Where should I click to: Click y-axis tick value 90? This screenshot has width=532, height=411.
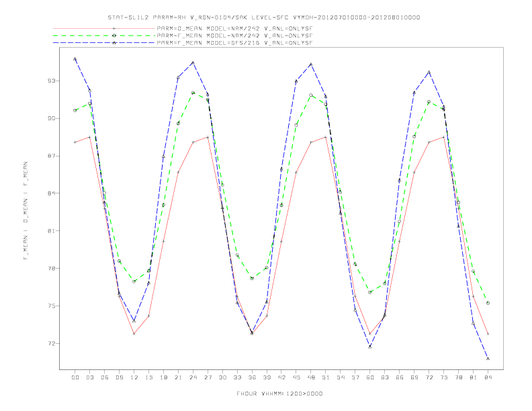52,118
